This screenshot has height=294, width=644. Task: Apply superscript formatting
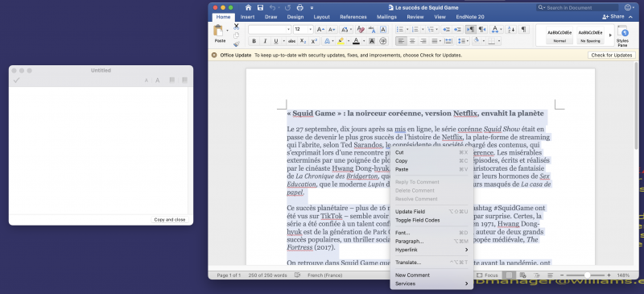314,41
